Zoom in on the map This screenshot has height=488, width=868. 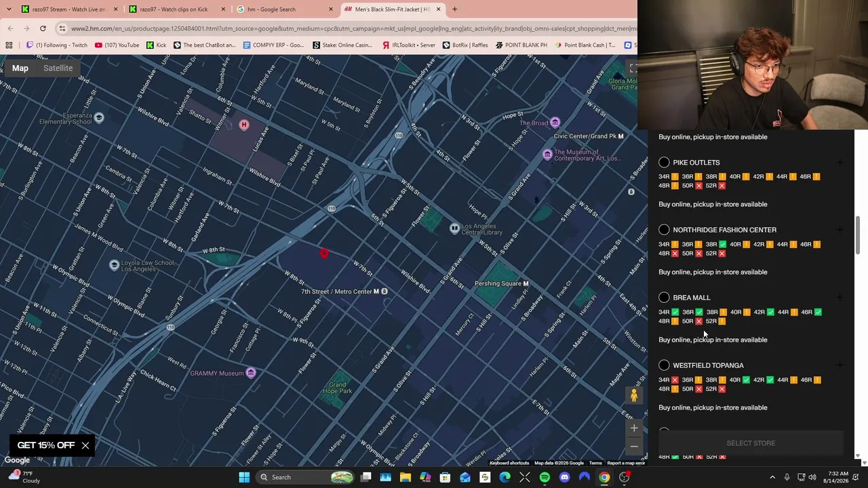pos(634,428)
